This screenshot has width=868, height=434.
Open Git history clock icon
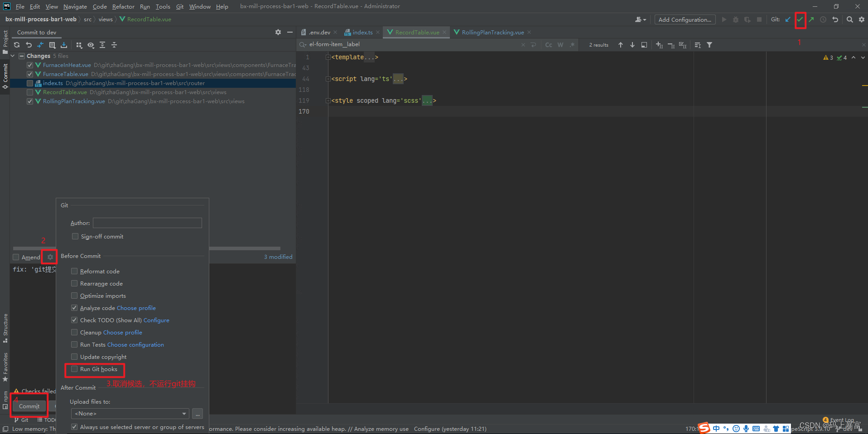(823, 19)
